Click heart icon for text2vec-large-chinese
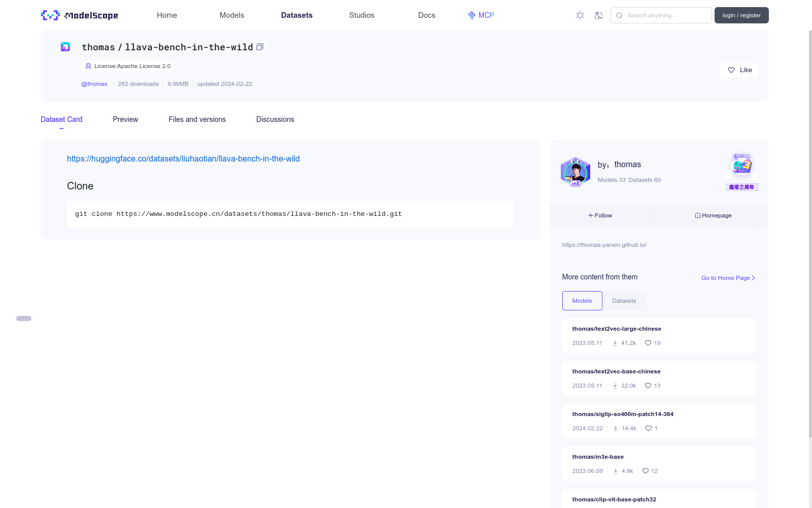Screen dimensions: 812x508 (x=648, y=343)
